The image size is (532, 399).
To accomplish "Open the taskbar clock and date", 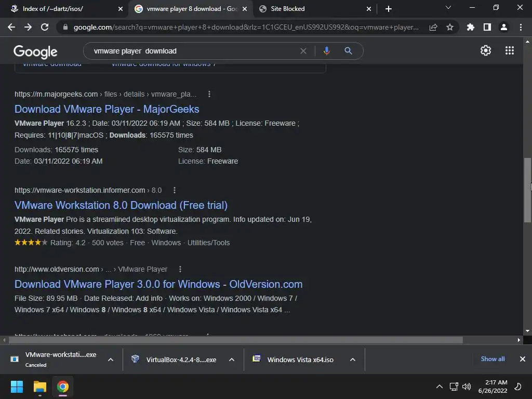I will (493, 387).
